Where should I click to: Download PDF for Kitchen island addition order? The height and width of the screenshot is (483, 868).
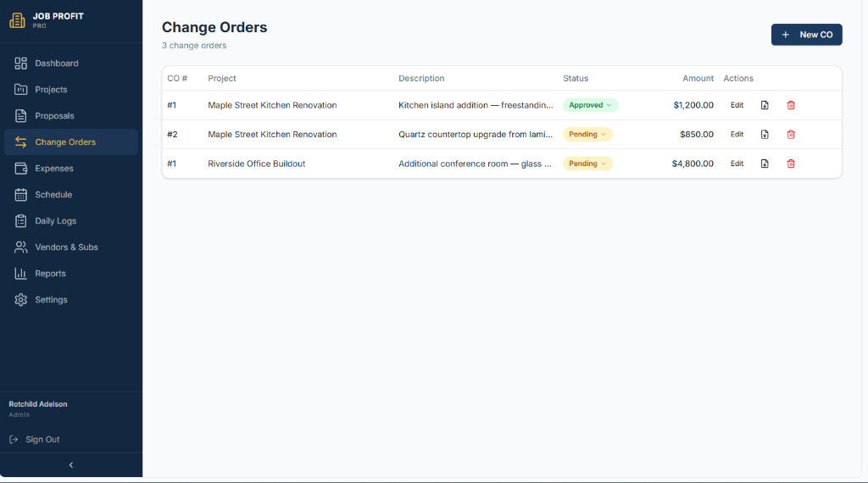pyautogui.click(x=765, y=105)
